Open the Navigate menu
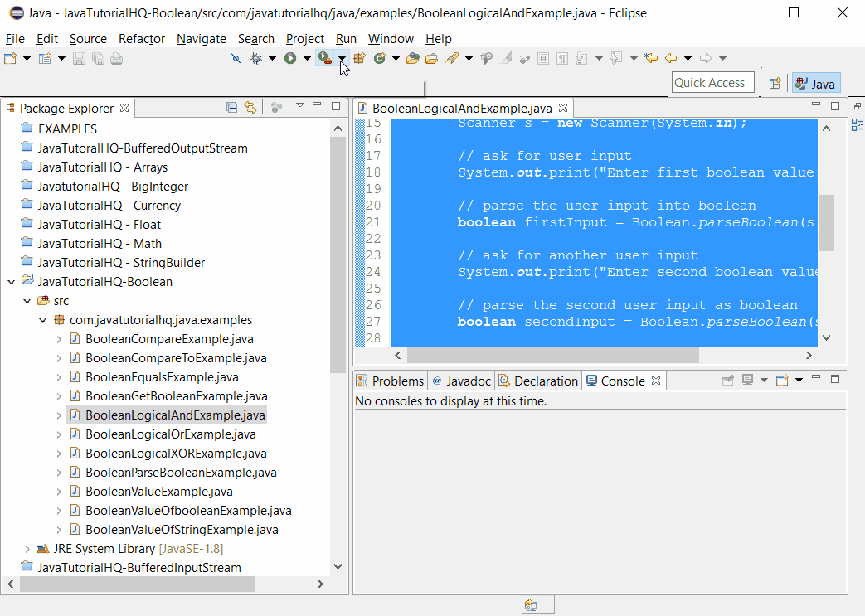865x616 pixels. tap(202, 39)
